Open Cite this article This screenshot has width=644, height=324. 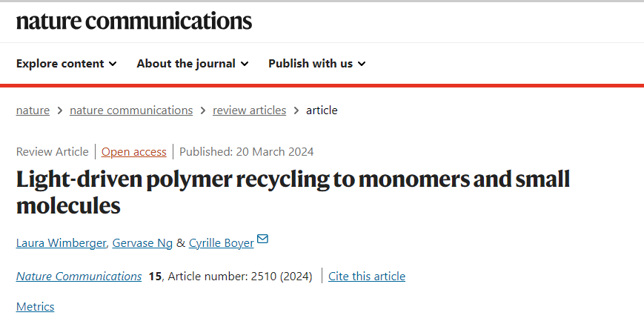click(x=367, y=277)
